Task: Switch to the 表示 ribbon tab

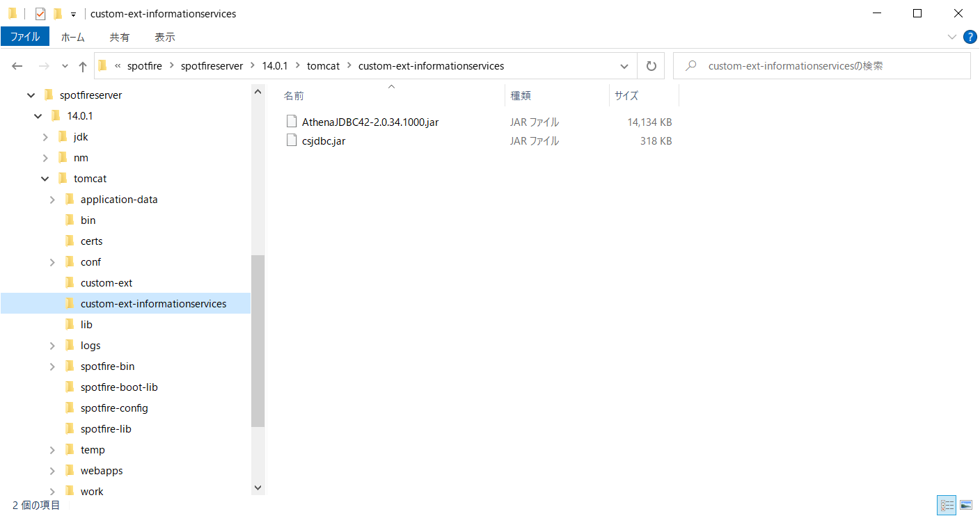Action: click(165, 37)
